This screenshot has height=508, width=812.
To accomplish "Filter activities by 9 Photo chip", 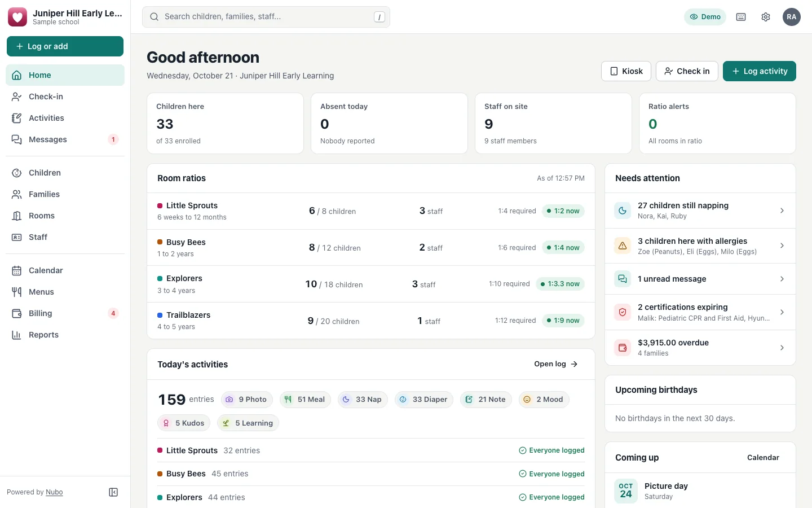I will (x=247, y=400).
